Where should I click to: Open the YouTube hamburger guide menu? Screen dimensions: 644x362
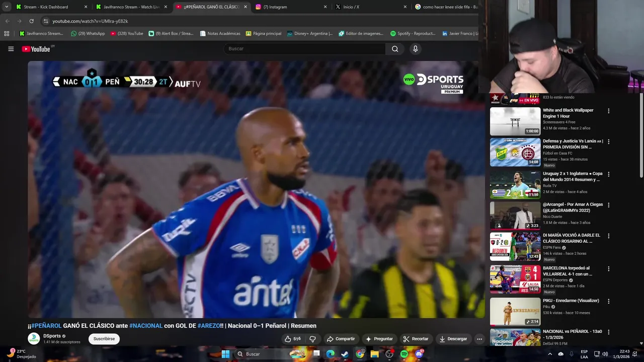point(11,49)
